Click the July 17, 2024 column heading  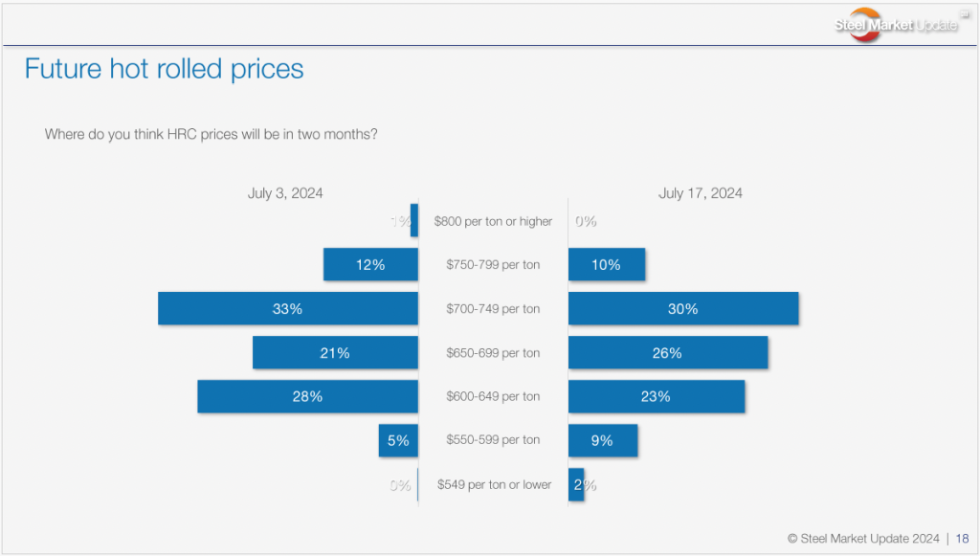(701, 193)
